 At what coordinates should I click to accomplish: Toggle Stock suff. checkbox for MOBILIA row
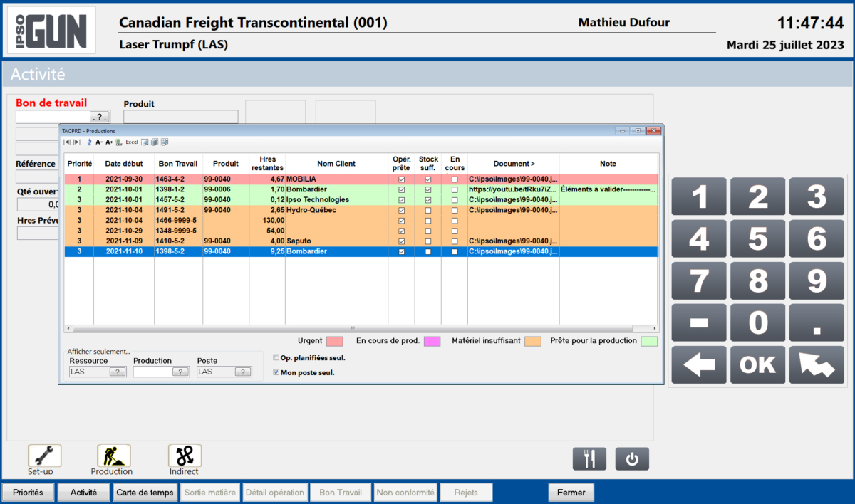(x=428, y=179)
